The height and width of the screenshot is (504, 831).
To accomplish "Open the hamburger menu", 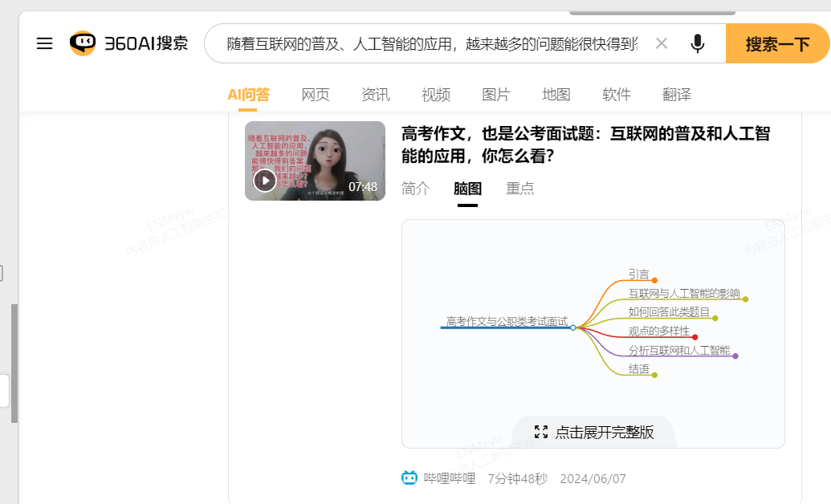I will point(44,43).
